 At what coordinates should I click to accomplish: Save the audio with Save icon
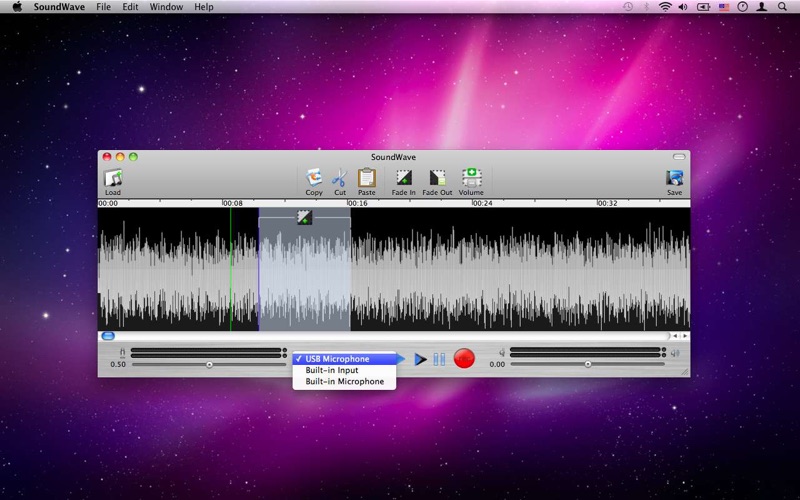point(675,179)
